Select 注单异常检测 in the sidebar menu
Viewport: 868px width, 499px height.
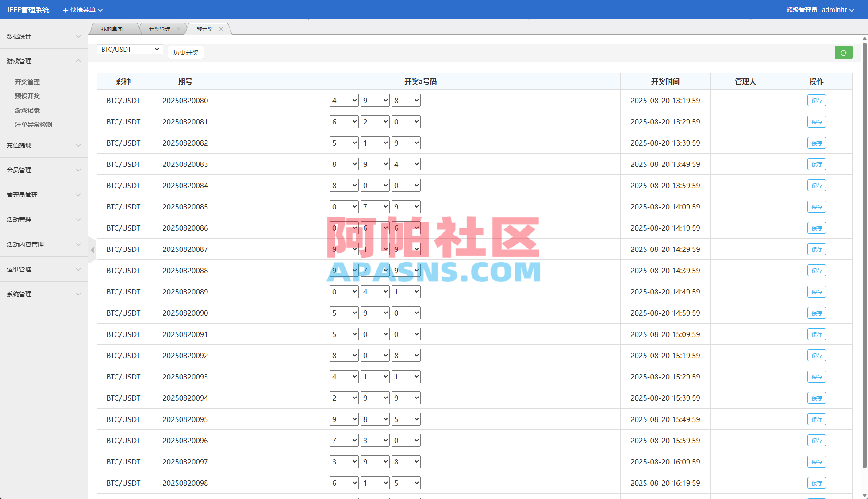(33, 124)
